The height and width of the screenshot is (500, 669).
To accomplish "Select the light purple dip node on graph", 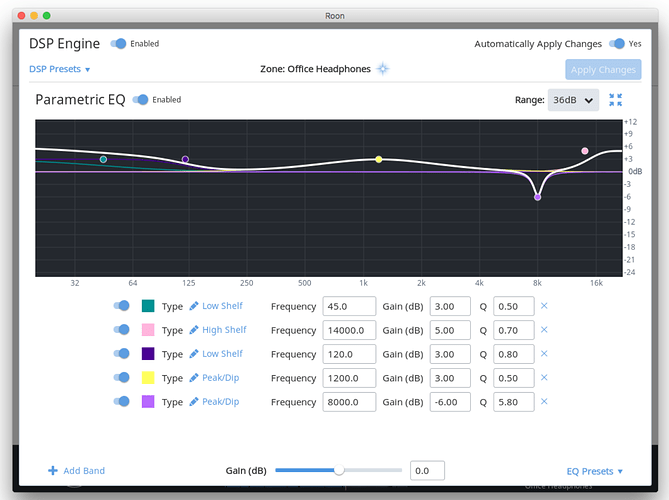I will click(x=538, y=197).
